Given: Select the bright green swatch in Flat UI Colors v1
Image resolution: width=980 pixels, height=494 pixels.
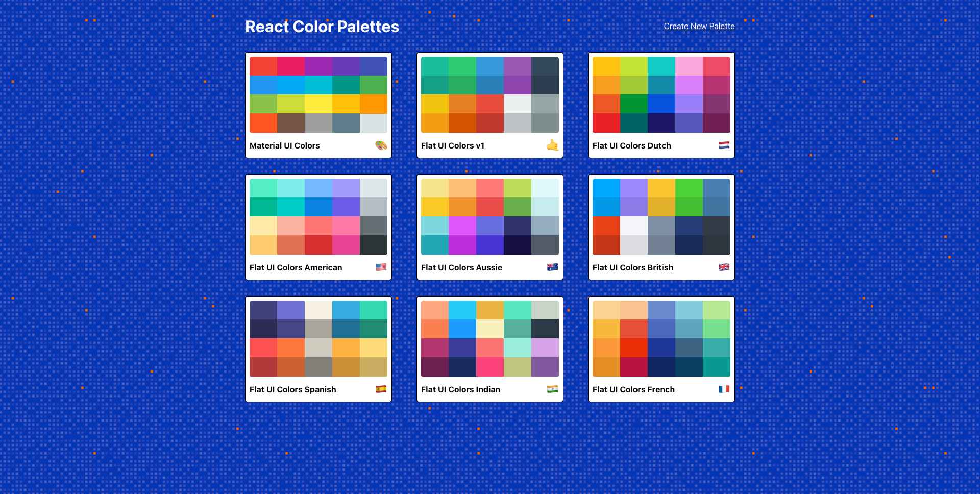Looking at the screenshot, I should [x=462, y=66].
